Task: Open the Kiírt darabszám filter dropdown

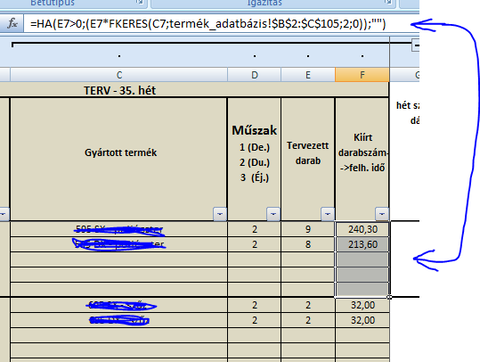Action: click(382, 214)
